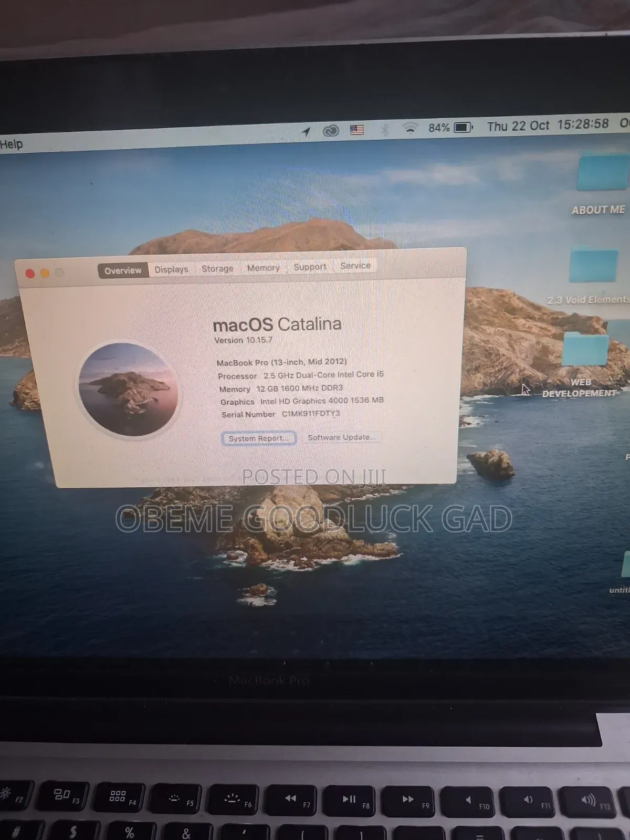Open the Displays tab
This screenshot has height=840, width=630.
click(171, 269)
